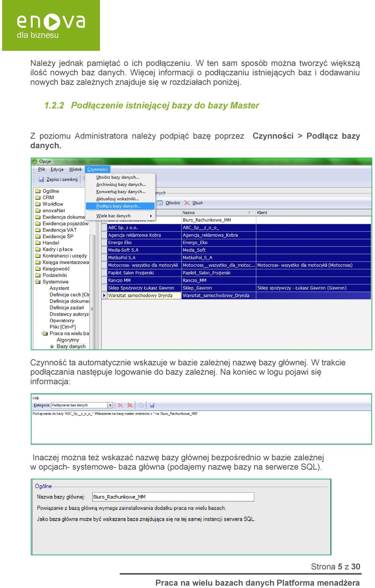
Task: Expand the Wiele baz danych submenu arrow
Action: (151, 216)
